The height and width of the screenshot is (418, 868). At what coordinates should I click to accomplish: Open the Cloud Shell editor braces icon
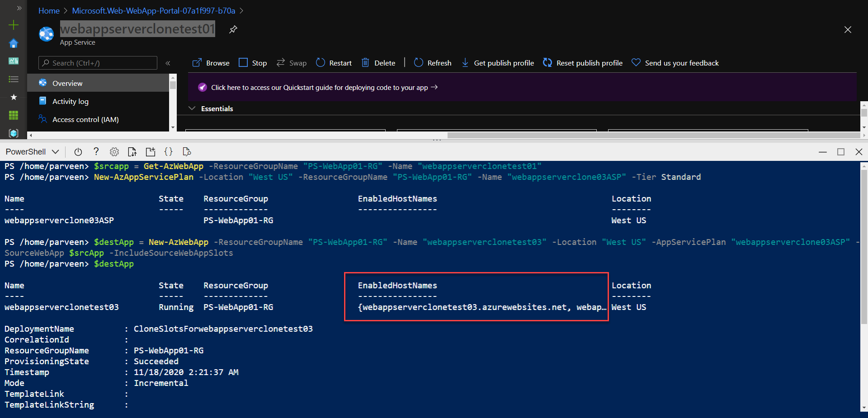point(168,152)
